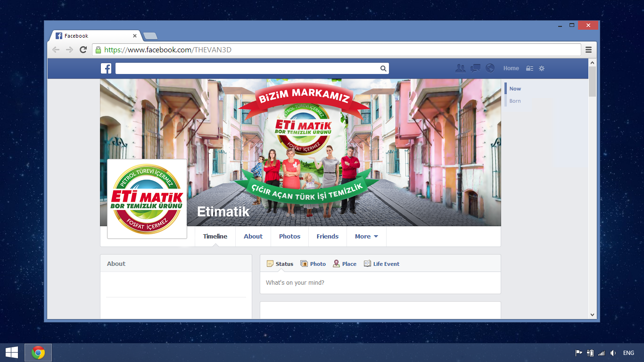Viewport: 644px width, 362px height.
Task: Open a new browser tab
Action: tap(150, 36)
